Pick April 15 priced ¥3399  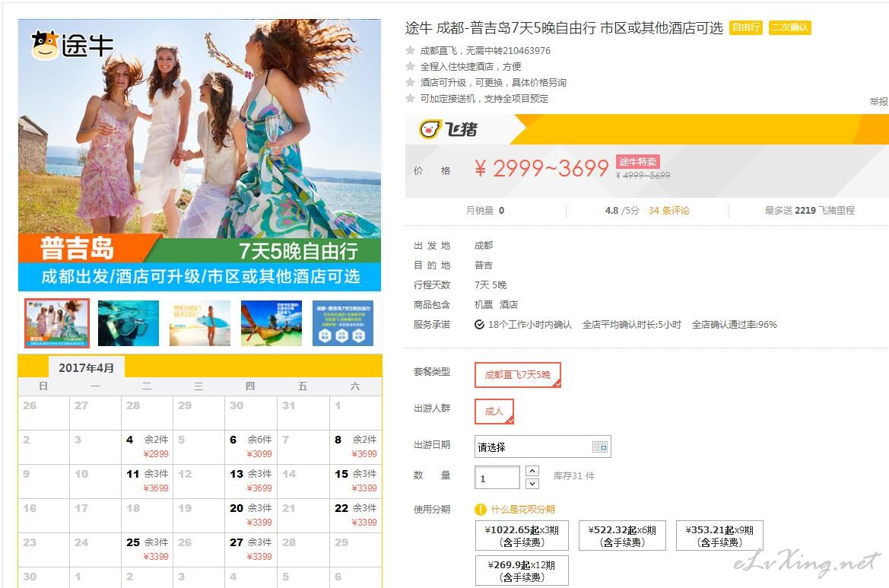[355, 480]
